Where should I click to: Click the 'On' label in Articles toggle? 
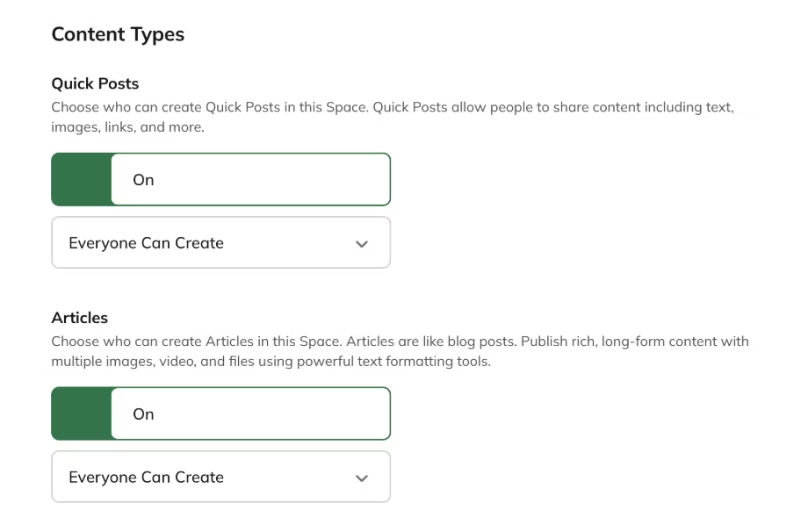(x=143, y=414)
